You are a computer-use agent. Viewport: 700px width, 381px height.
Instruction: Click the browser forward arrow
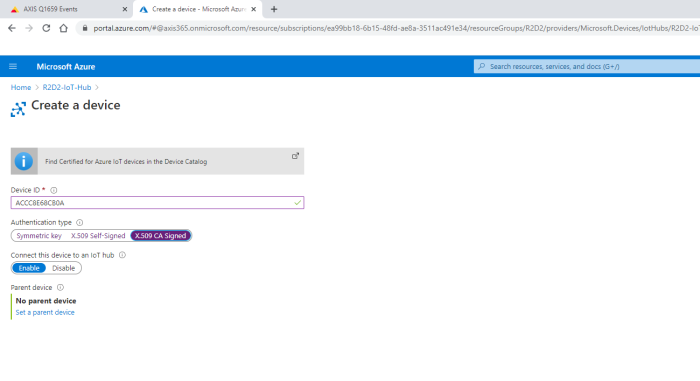point(29,28)
